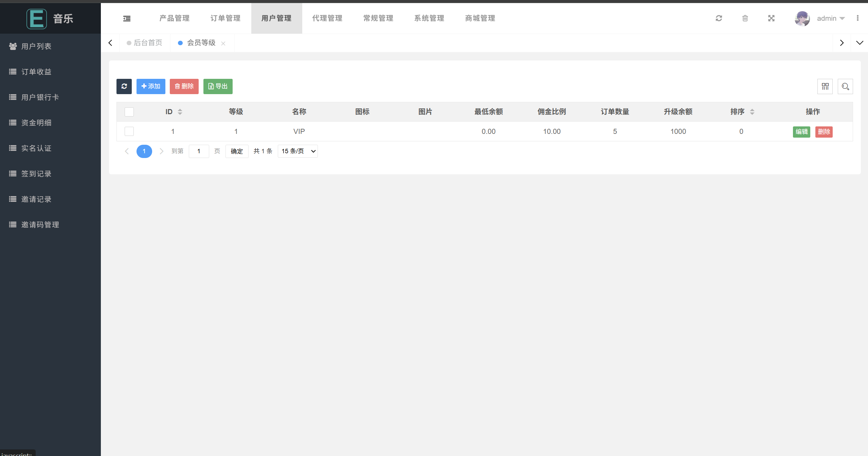Image resolution: width=868 pixels, height=456 pixels.
Task: Click the 0.00 minimum balance cell
Action: click(x=488, y=131)
